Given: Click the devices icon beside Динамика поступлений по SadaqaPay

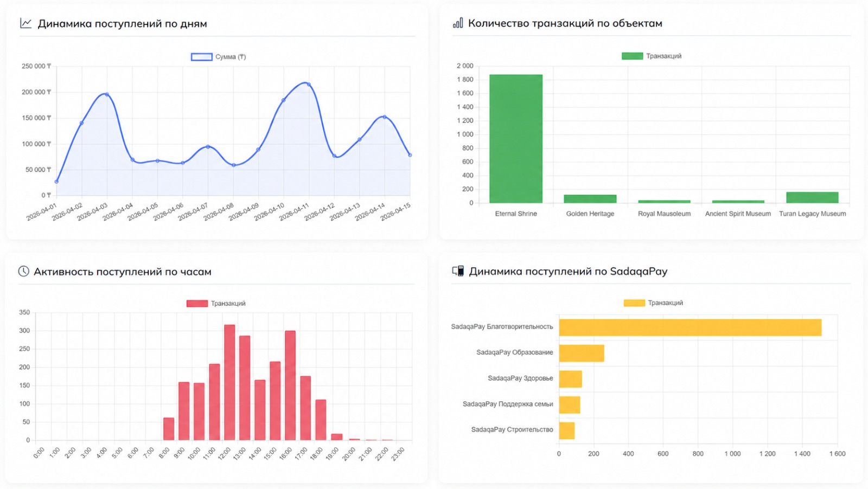Looking at the screenshot, I should pyautogui.click(x=458, y=271).
